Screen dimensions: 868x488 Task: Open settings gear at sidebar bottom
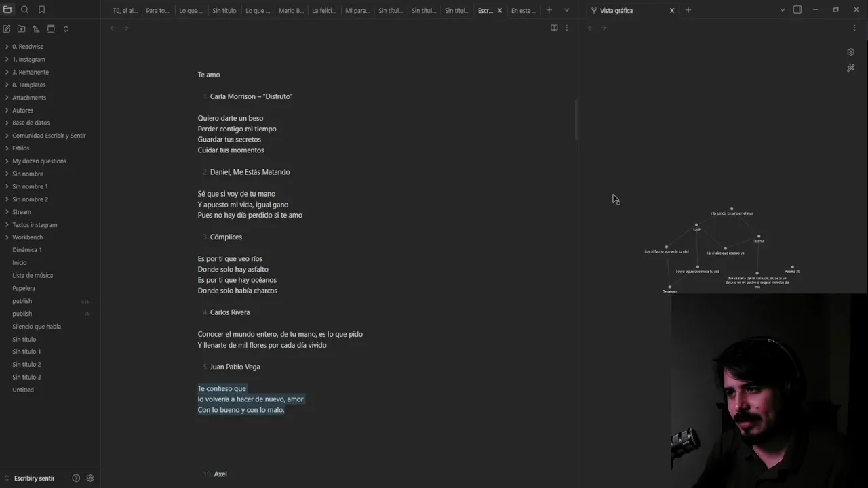[x=90, y=478]
